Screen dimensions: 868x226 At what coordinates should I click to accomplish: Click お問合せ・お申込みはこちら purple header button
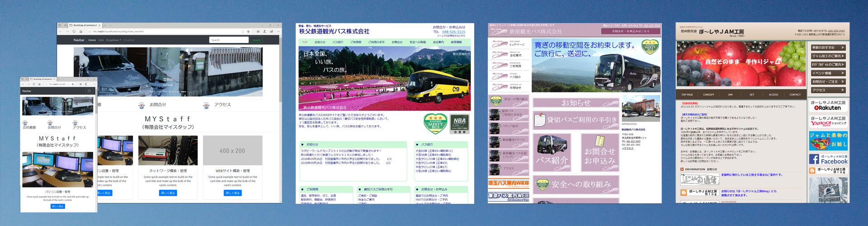point(630,31)
